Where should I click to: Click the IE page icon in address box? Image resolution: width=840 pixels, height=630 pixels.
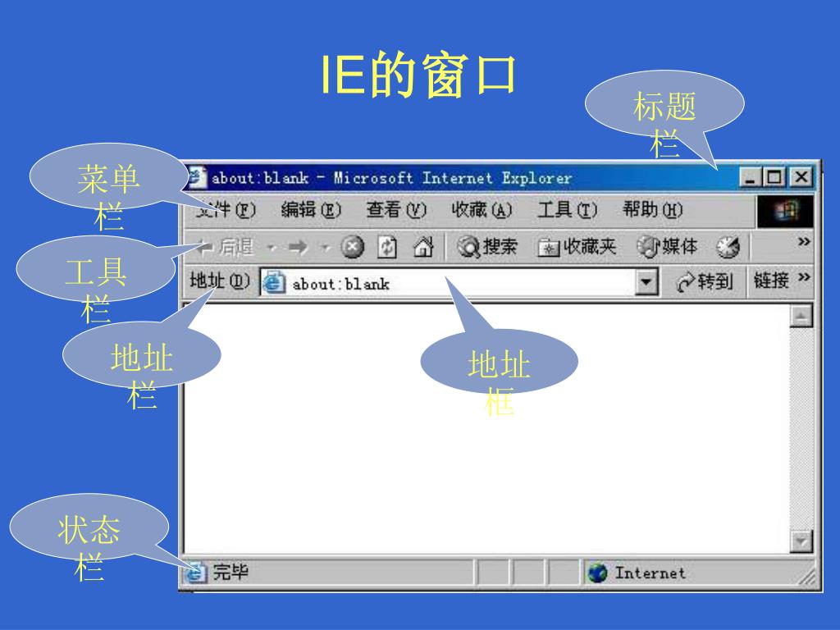pyautogui.click(x=274, y=282)
